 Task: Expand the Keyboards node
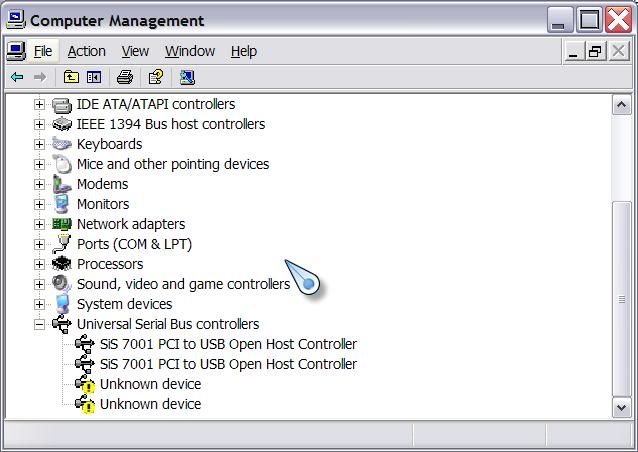39,144
